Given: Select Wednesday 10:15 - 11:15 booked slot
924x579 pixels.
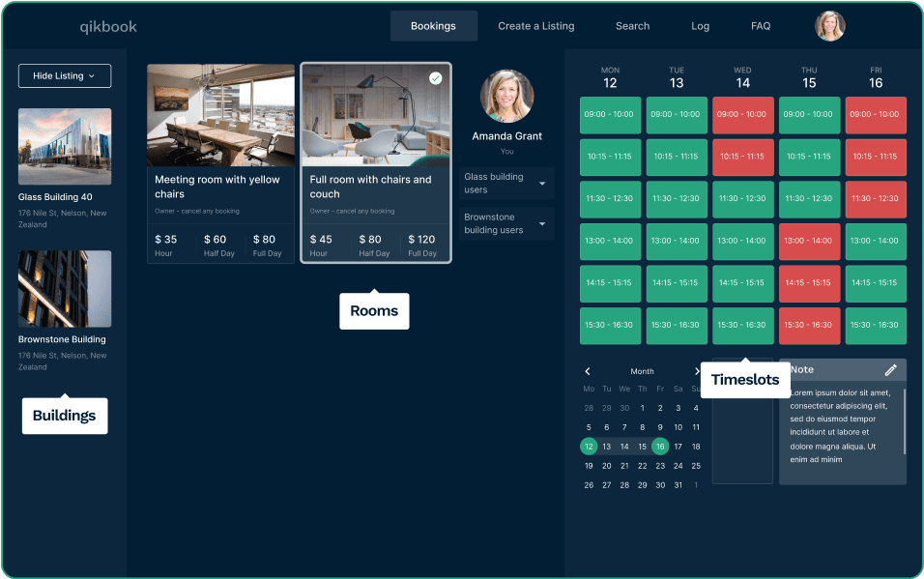Looking at the screenshot, I should [742, 157].
